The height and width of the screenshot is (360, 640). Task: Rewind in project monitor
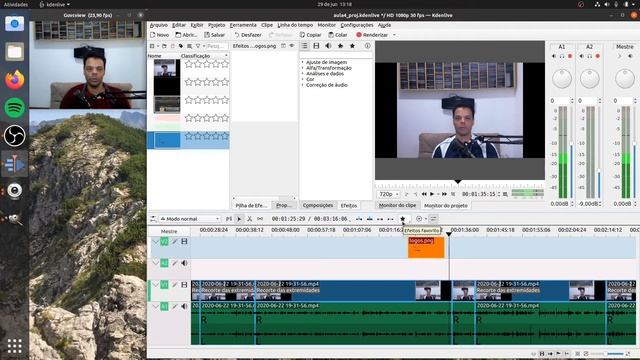[x=424, y=194]
